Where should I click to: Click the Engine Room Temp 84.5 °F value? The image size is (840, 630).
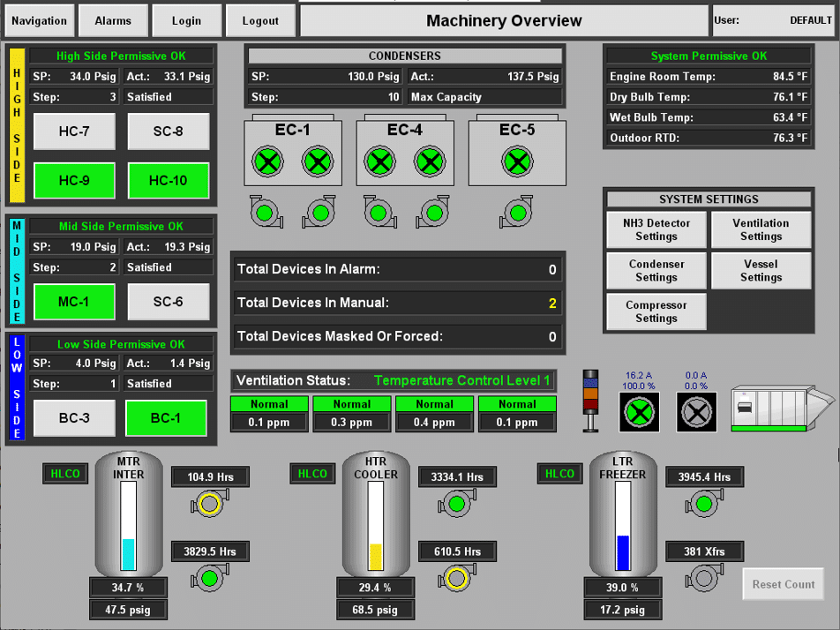[x=790, y=77]
